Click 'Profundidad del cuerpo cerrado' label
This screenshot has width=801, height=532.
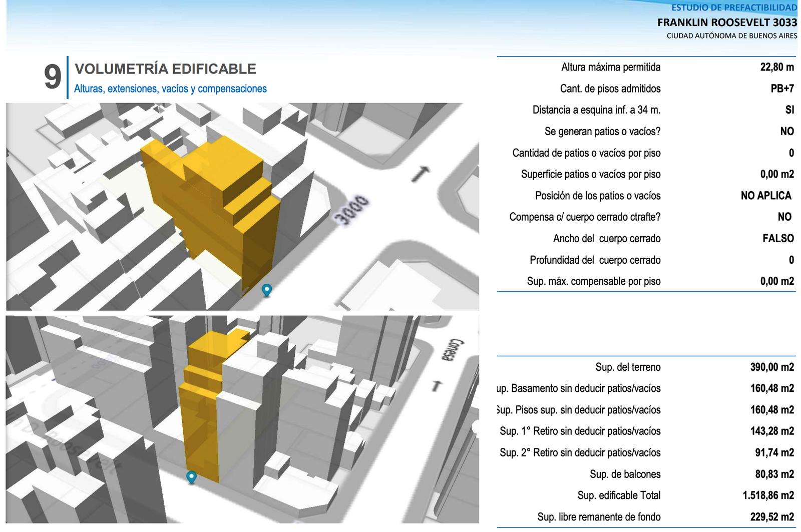pyautogui.click(x=595, y=260)
